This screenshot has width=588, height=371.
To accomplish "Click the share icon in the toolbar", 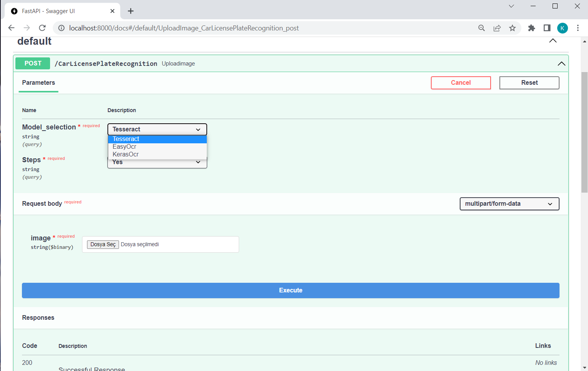I will [x=497, y=28].
